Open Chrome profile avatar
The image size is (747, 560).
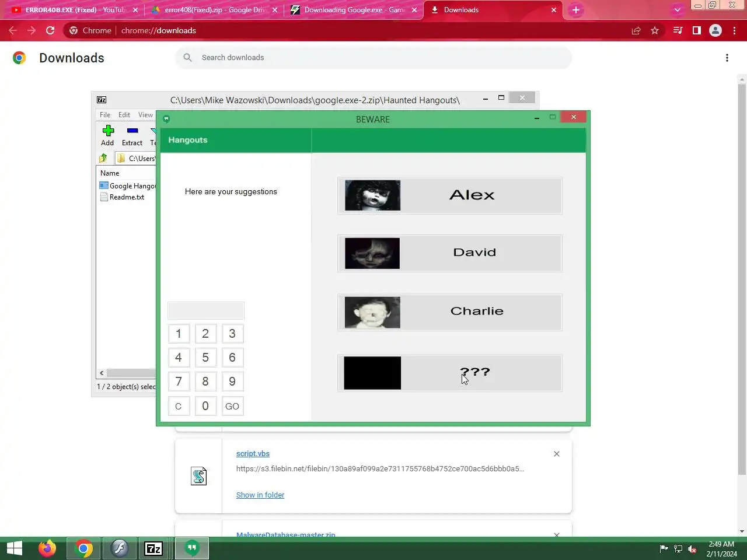[x=715, y=30]
